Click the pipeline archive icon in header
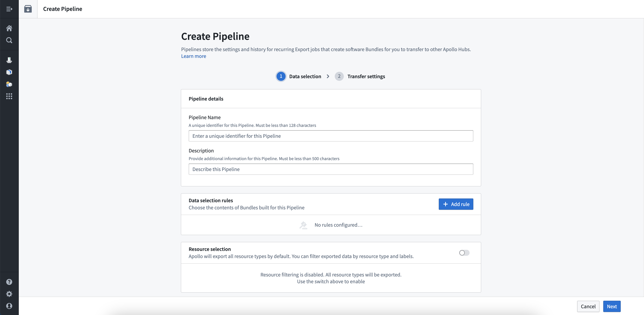 click(28, 9)
